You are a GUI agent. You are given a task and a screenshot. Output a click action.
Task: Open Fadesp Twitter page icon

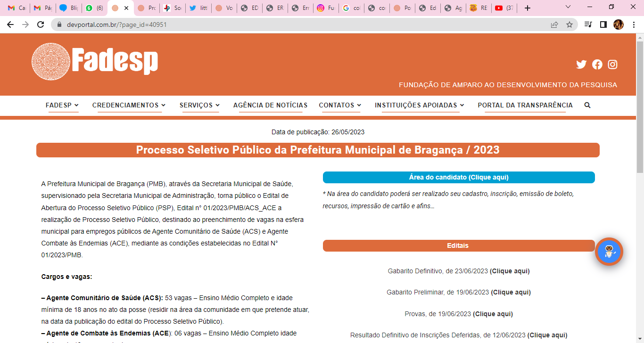[x=581, y=65]
